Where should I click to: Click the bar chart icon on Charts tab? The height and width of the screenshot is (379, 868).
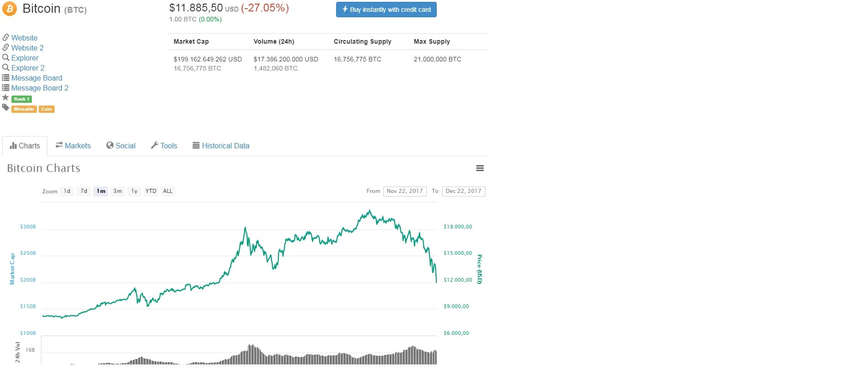(x=13, y=146)
